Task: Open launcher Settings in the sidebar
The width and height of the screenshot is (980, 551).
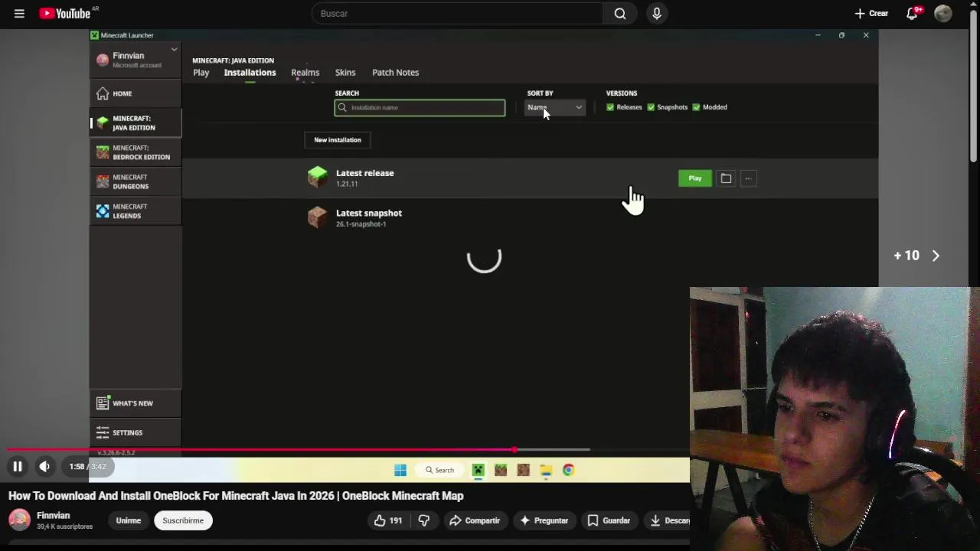Action: pyautogui.click(x=136, y=432)
